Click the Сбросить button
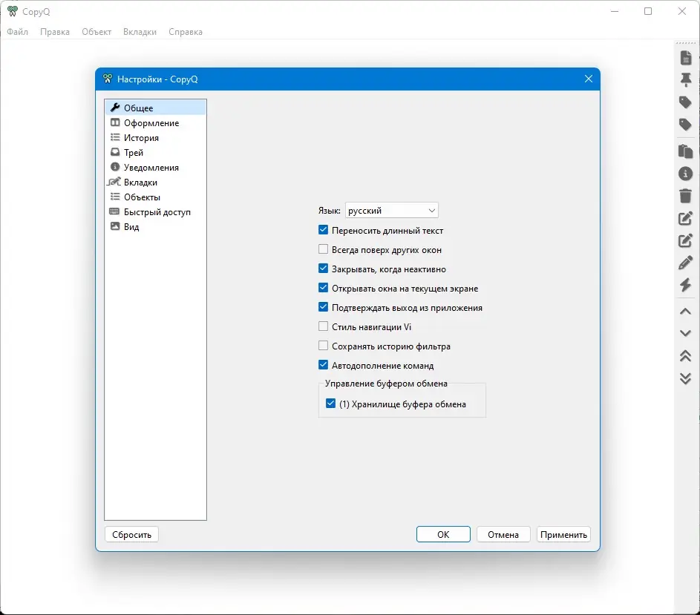This screenshot has height=615, width=700. pyautogui.click(x=131, y=534)
